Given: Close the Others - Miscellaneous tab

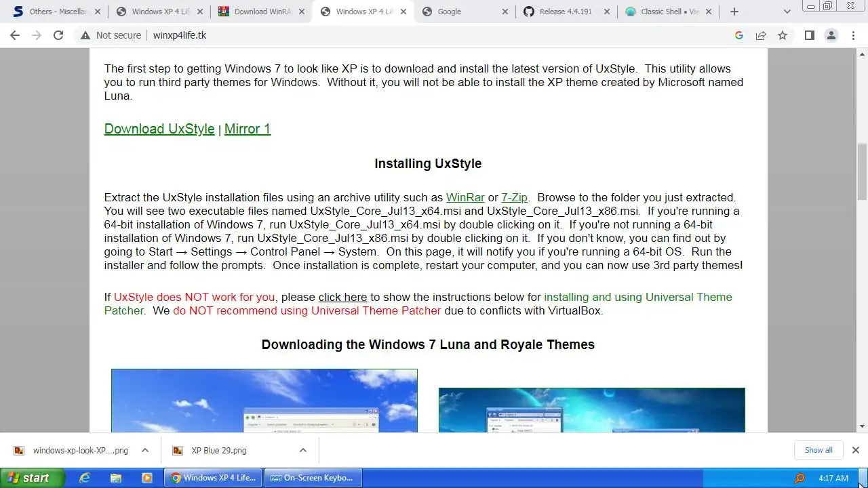Looking at the screenshot, I should coord(97,12).
